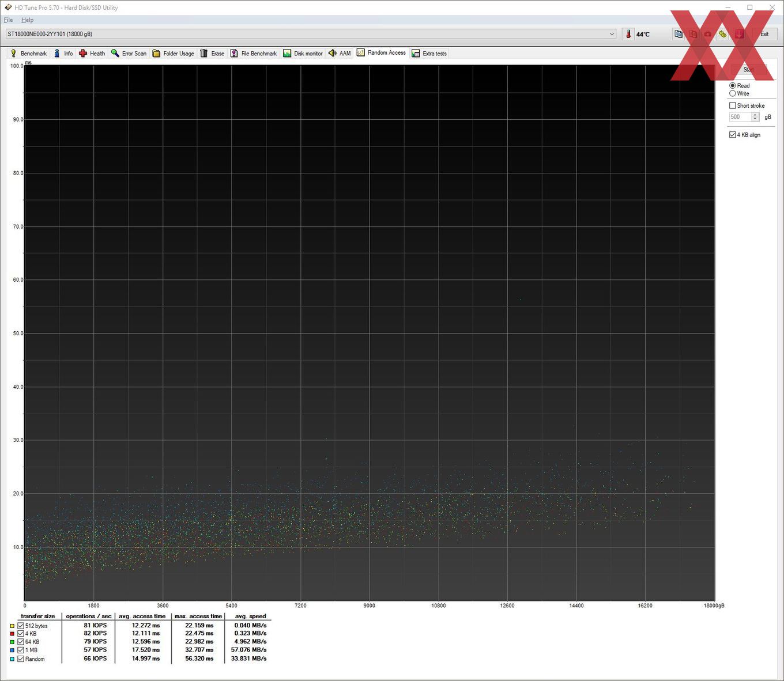Click the AAM speaker icon
784x681 pixels.
pos(332,54)
